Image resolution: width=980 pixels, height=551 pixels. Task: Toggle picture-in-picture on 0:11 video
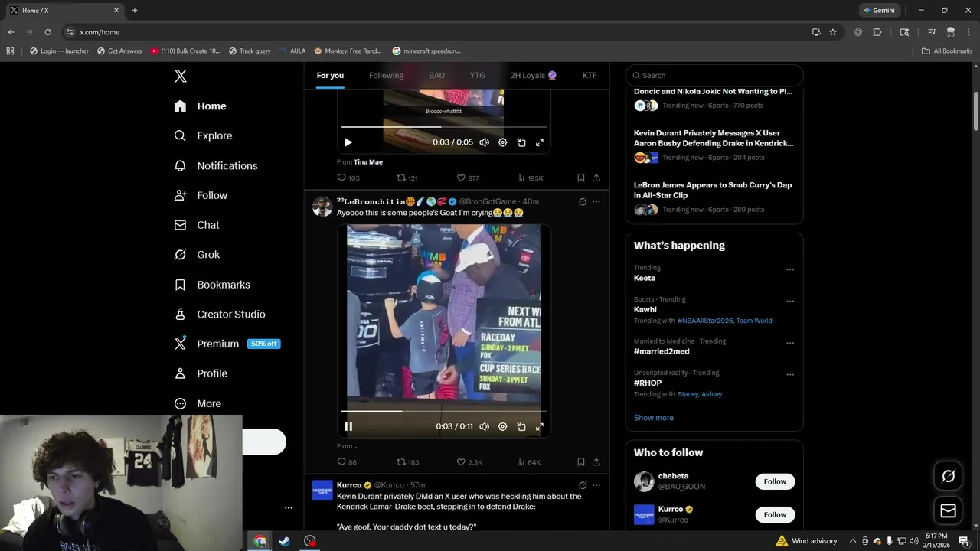point(521,426)
